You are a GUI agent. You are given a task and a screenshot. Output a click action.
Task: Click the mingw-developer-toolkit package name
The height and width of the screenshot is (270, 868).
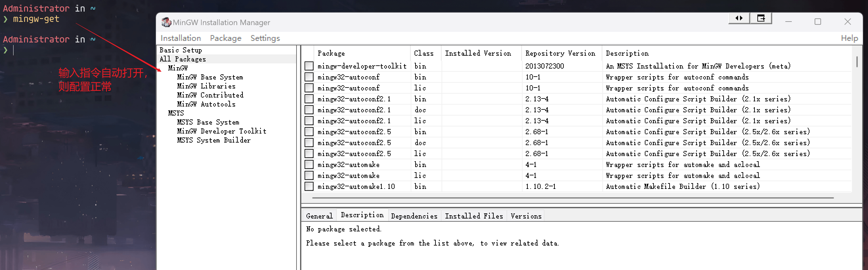coord(362,66)
